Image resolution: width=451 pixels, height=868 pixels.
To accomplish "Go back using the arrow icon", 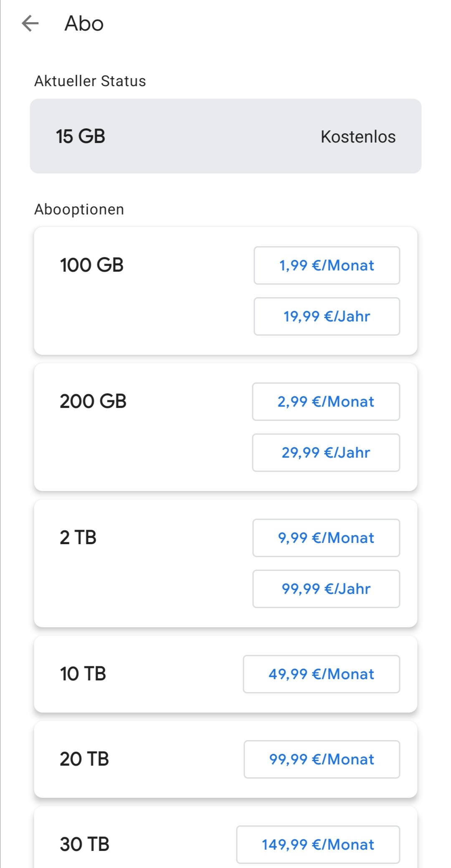I will [30, 23].
